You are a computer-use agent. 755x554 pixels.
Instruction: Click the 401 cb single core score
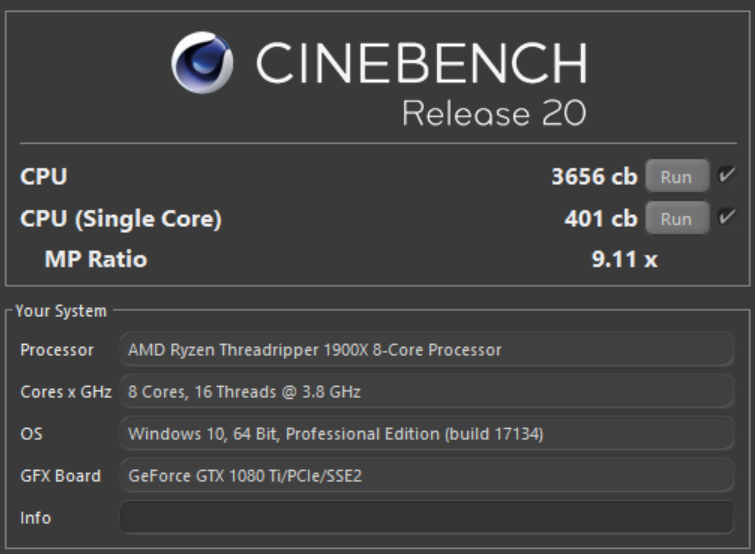600,219
